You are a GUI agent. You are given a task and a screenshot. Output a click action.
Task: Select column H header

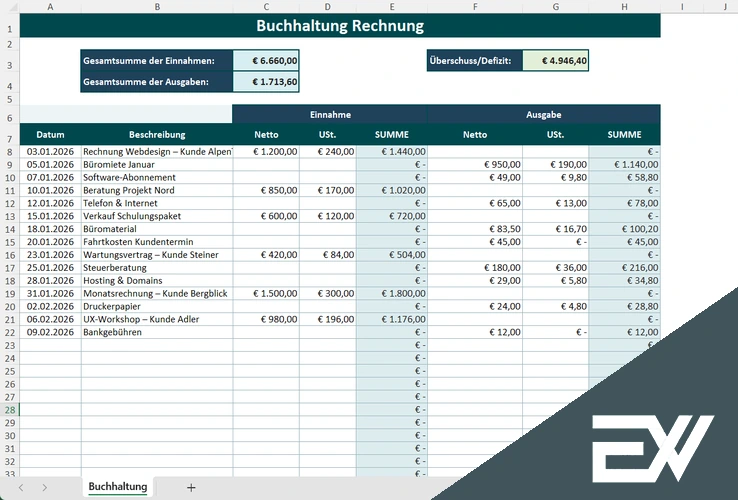point(624,7)
